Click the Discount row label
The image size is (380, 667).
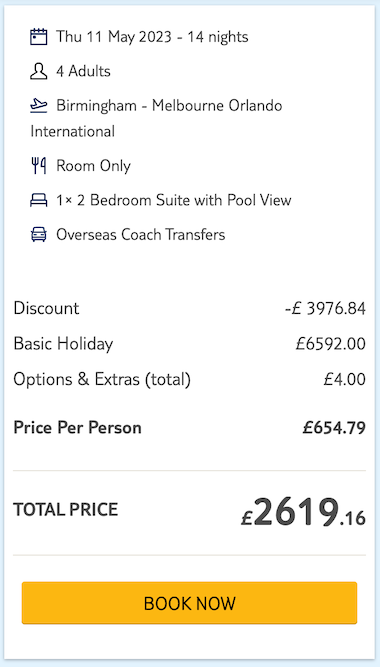coord(46,308)
